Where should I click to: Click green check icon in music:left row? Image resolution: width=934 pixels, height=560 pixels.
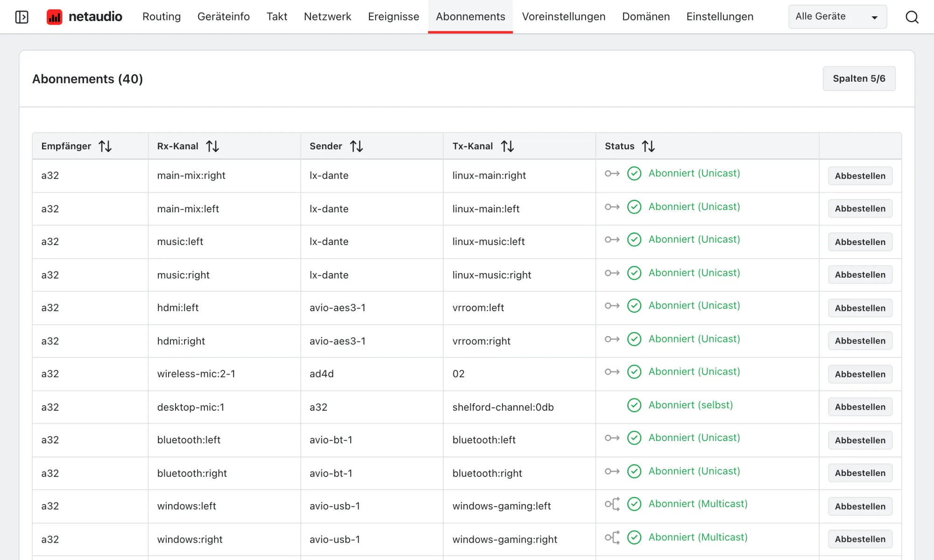point(634,239)
